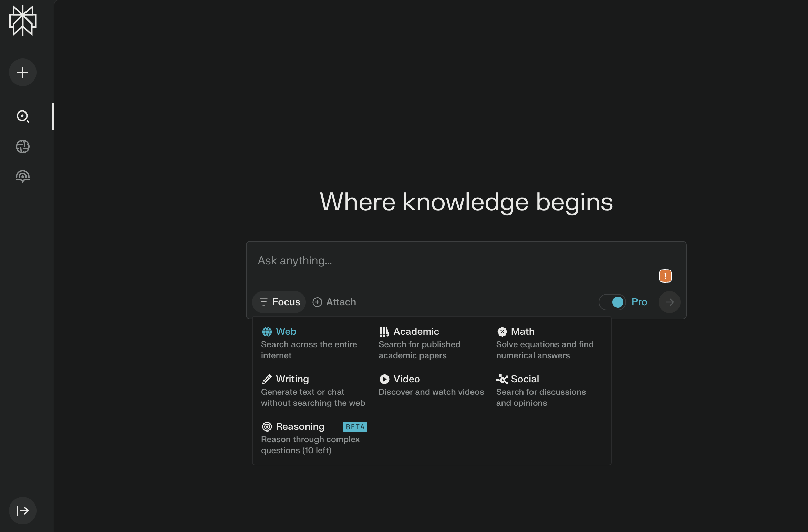Open the Home search sidebar icon

(x=23, y=117)
